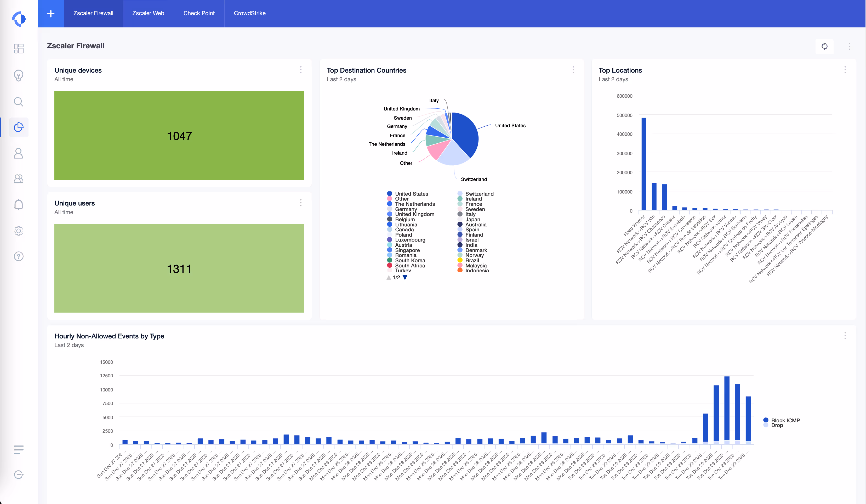Select the lightbulb insights icon in sidebar
This screenshot has height=504, width=866.
(x=19, y=75)
